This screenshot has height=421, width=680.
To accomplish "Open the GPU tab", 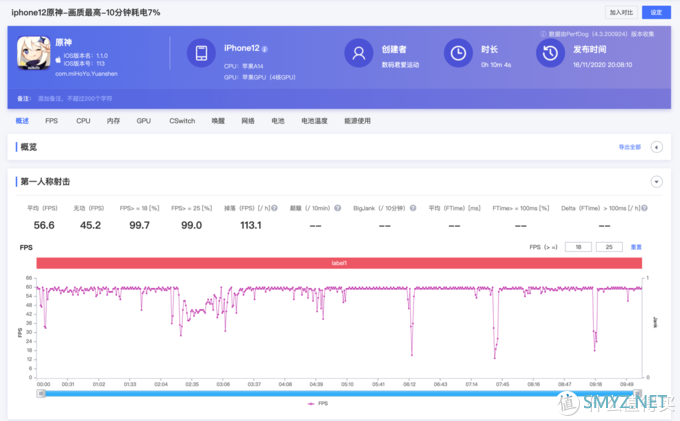I will (x=144, y=121).
